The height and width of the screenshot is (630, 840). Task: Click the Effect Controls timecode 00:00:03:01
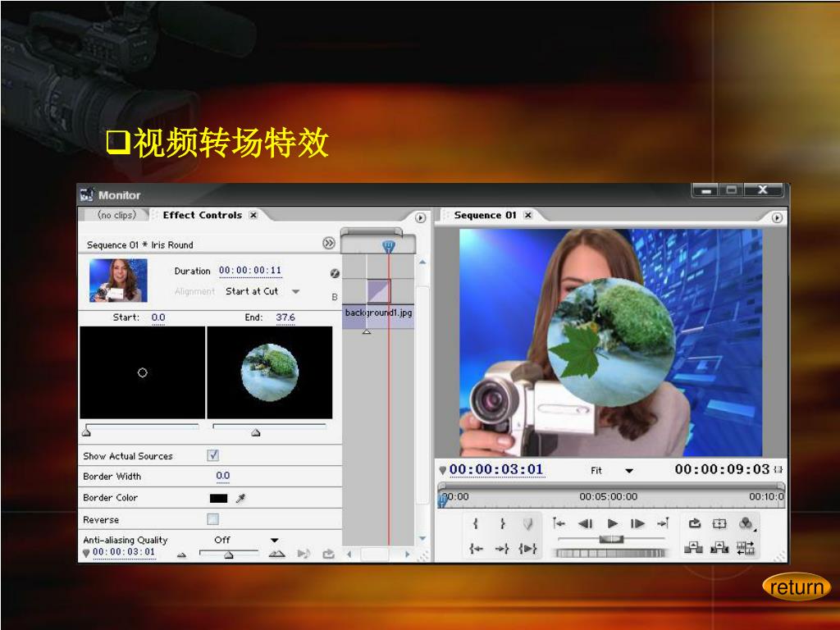124,552
